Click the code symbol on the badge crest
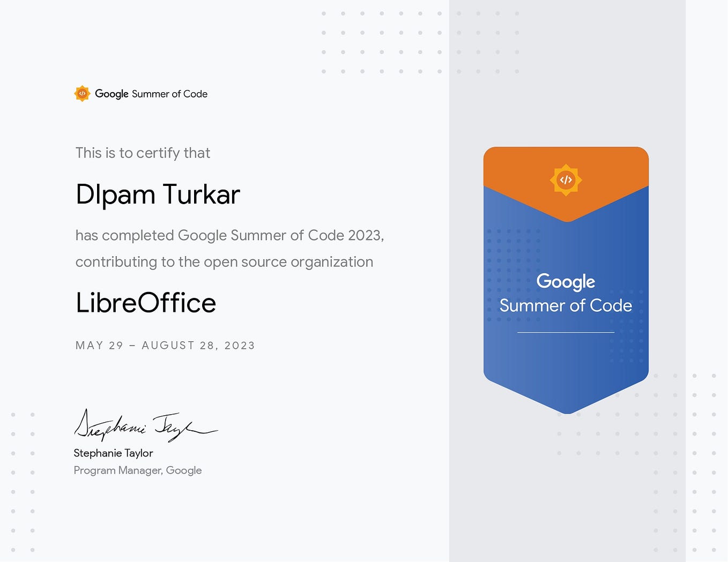Viewport: 728px width, 562px height. [x=566, y=179]
